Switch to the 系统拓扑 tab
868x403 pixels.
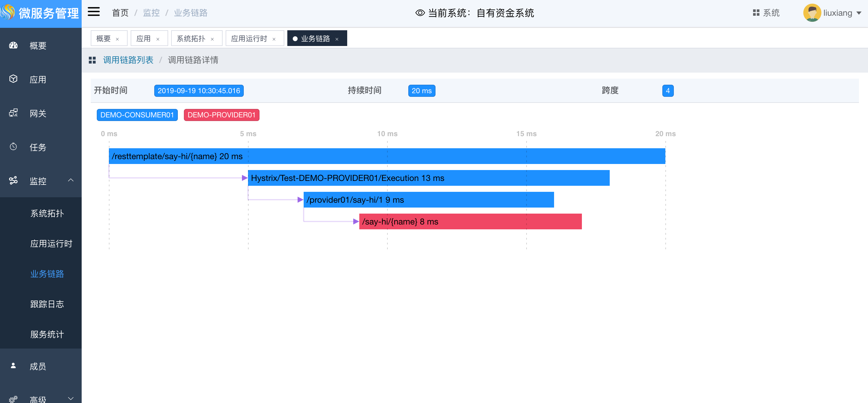(x=191, y=39)
